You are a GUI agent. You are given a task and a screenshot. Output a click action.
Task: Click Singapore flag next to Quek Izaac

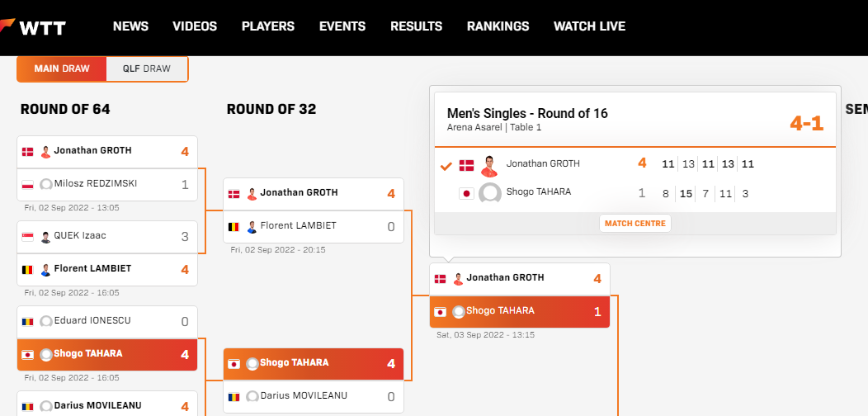pos(28,236)
